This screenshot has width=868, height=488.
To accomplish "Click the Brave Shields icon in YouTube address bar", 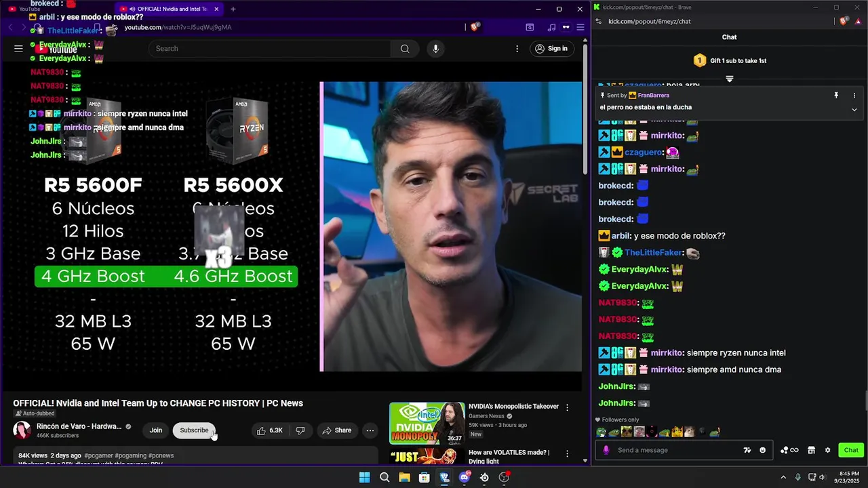I will pos(475,27).
